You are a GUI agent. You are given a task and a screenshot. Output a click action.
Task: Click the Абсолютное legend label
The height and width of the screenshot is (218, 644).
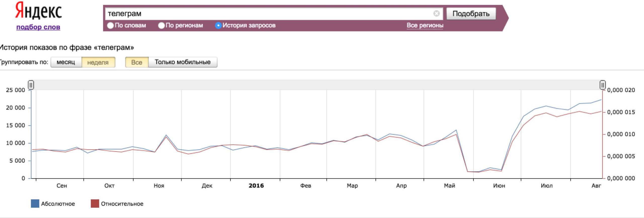pos(58,204)
